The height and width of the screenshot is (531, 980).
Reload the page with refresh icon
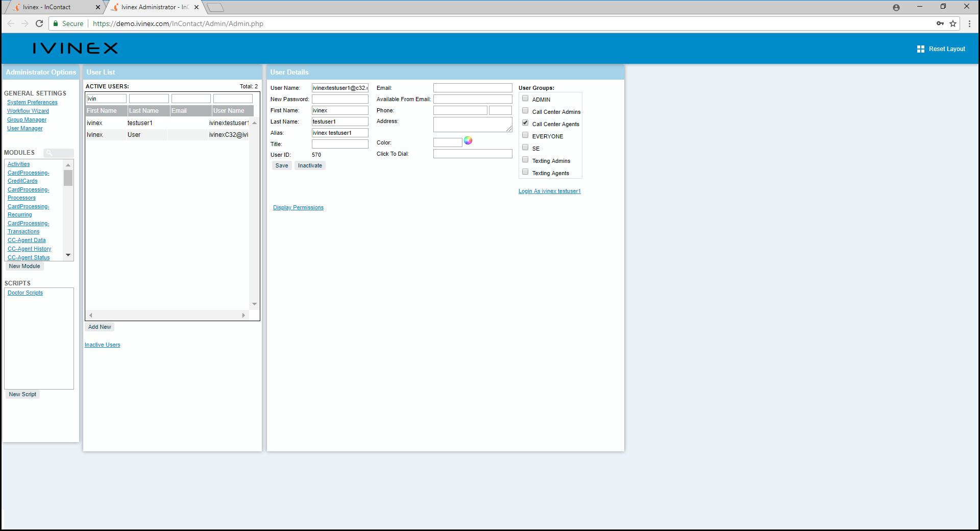coord(39,23)
